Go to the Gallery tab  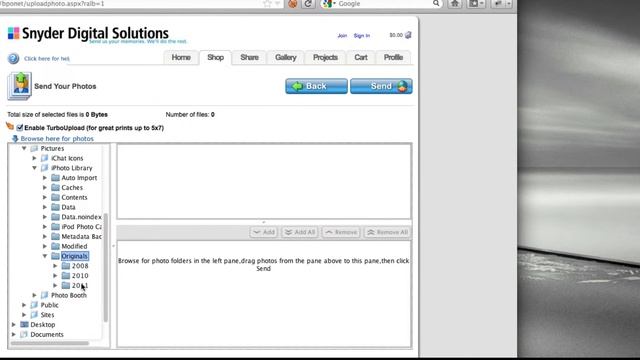click(x=285, y=58)
